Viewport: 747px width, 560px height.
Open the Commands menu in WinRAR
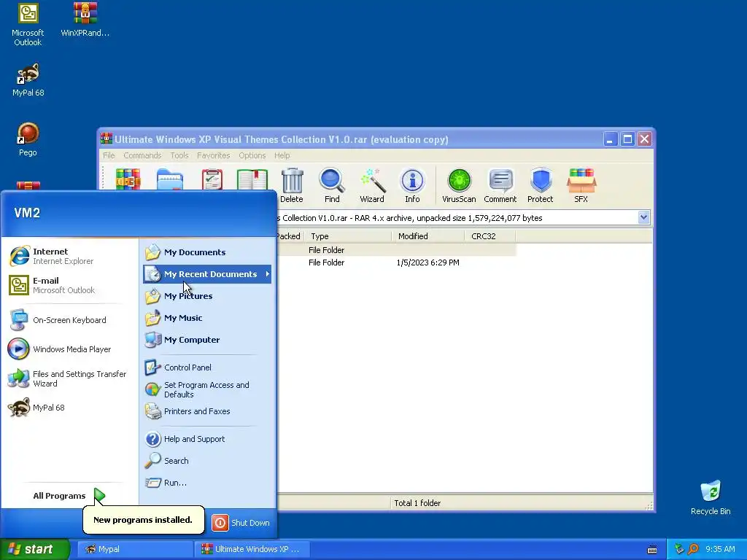142,155
